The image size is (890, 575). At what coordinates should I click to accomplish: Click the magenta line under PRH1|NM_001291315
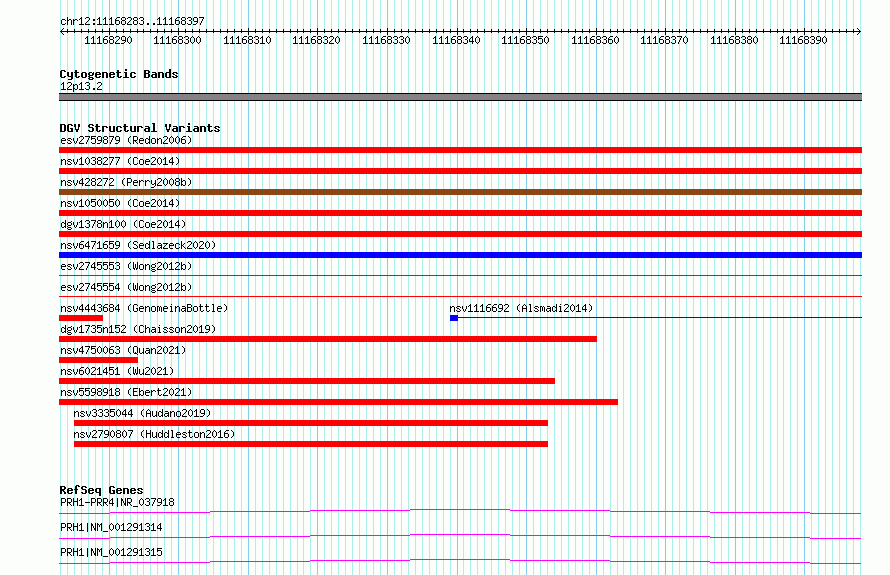[460, 561]
